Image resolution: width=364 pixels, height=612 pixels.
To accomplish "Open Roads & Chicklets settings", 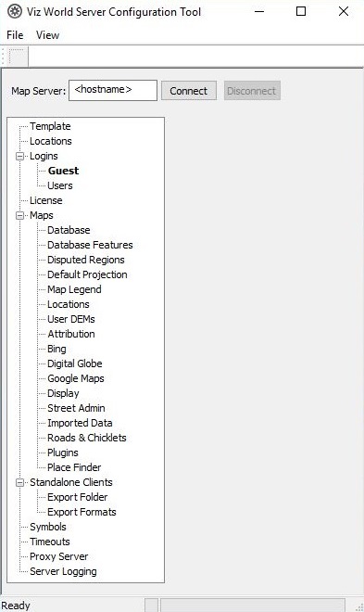I will [87, 438].
